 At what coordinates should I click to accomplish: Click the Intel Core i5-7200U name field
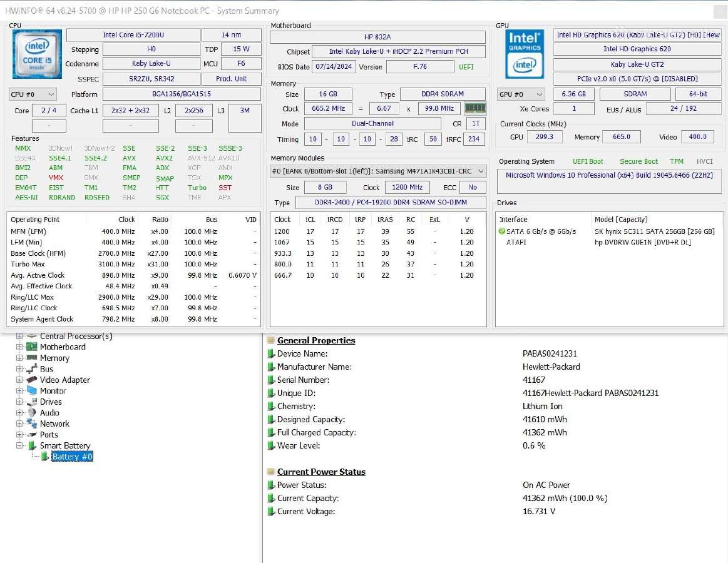click(134, 35)
